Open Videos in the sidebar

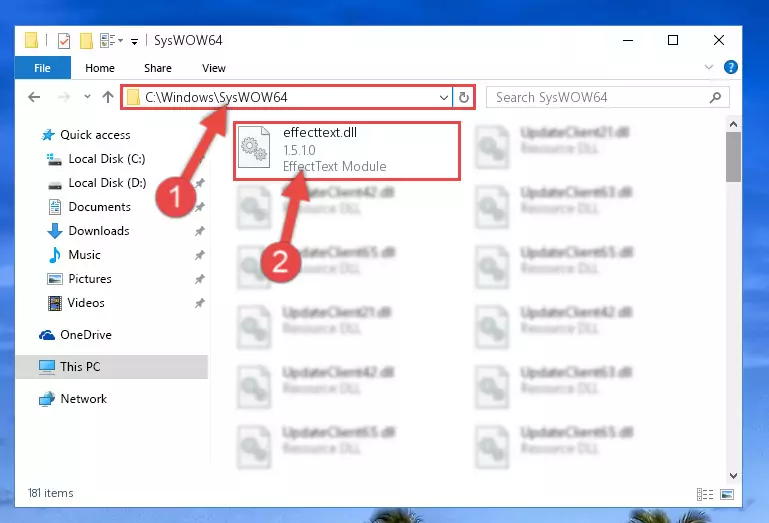tap(86, 303)
